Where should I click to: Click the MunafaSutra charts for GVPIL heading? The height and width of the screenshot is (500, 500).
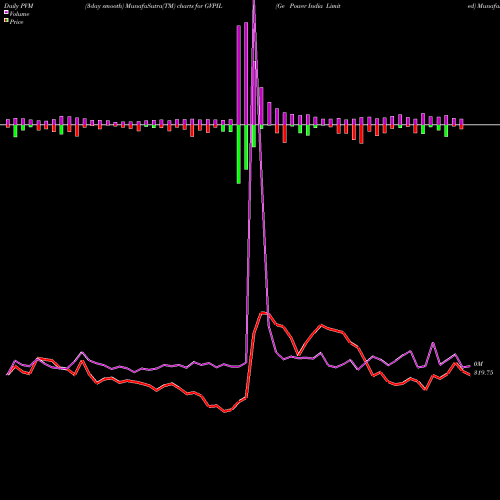(x=154, y=6)
